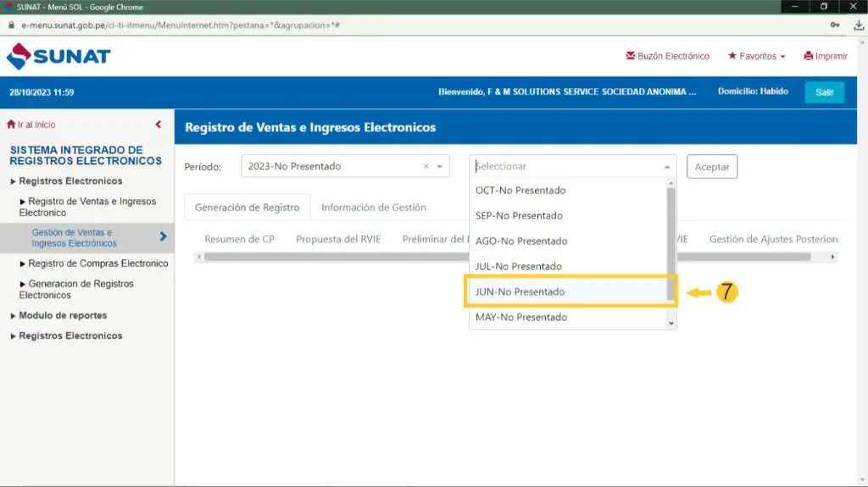
Task: Expand the Período 2023 dropdown arrow
Action: point(440,167)
